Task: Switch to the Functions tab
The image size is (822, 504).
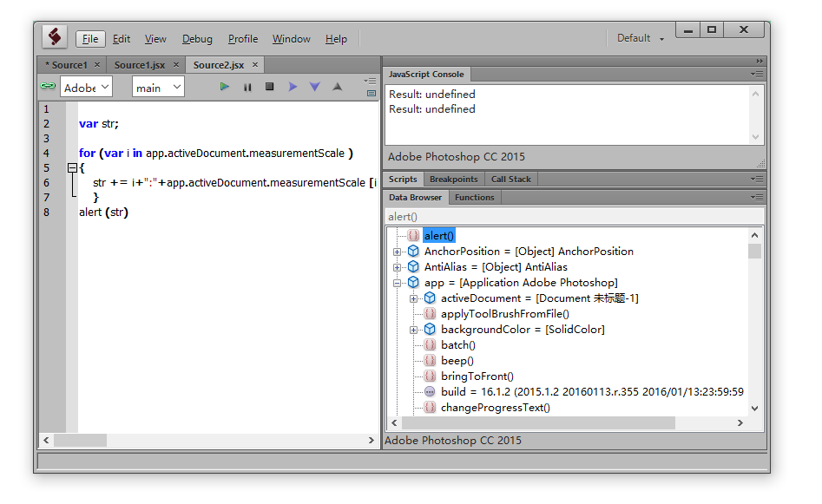Action: click(x=475, y=198)
